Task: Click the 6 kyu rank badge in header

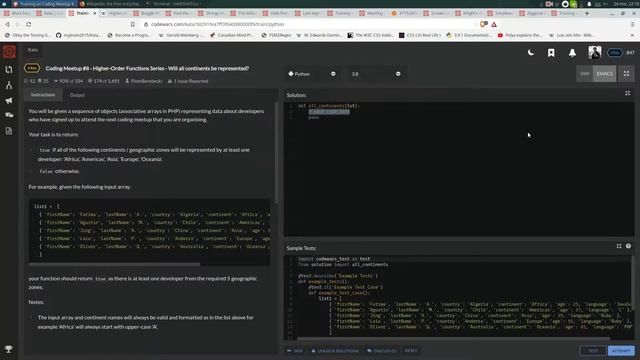Action: [615, 53]
